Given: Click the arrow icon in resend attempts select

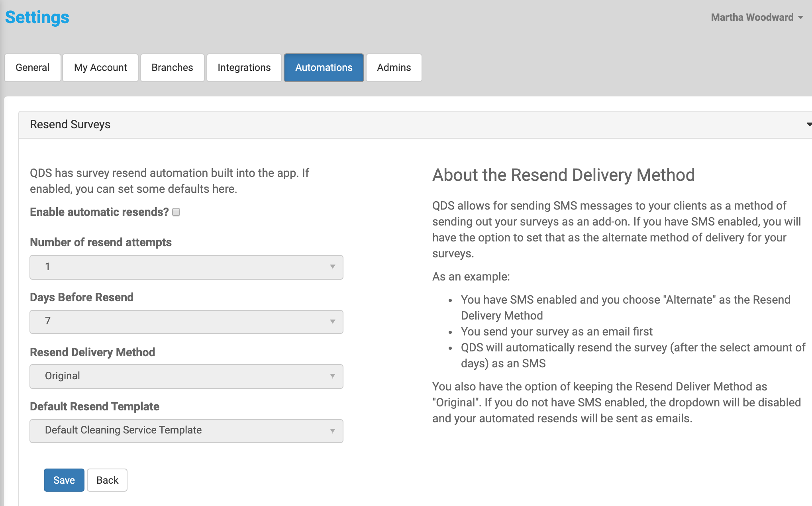Looking at the screenshot, I should pos(332,267).
